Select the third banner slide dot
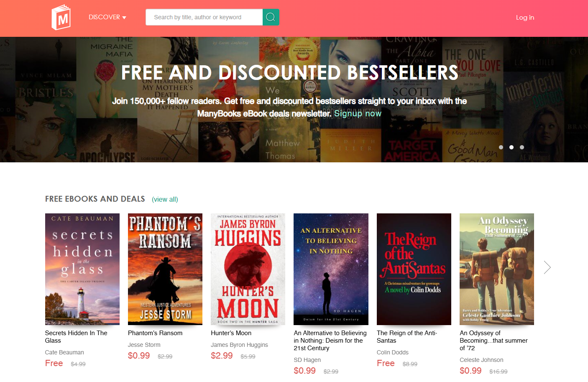588x382 pixels. pyautogui.click(x=522, y=147)
